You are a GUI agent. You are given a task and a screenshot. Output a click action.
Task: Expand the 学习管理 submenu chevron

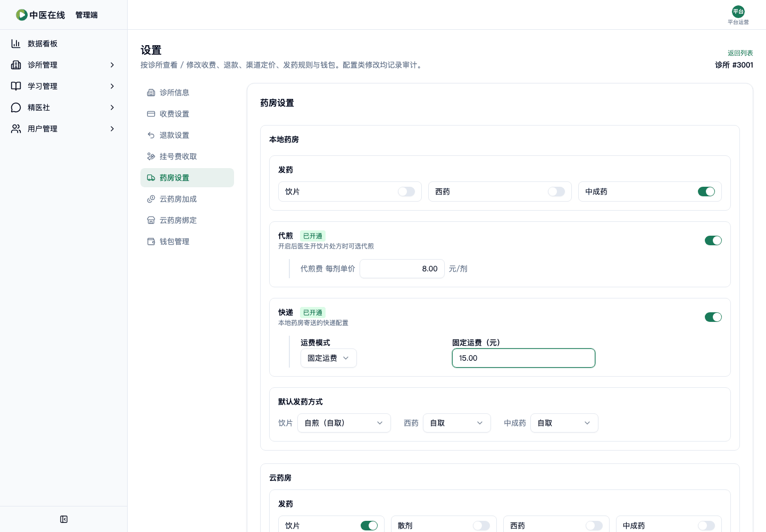tap(112, 86)
